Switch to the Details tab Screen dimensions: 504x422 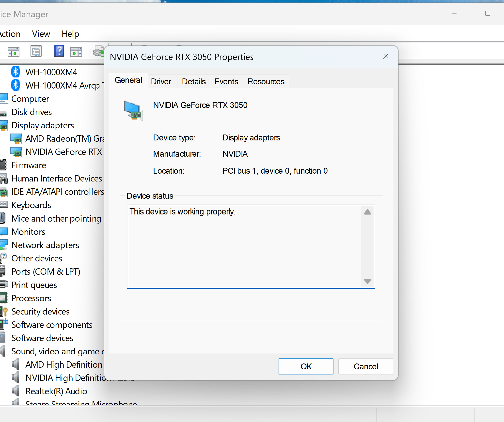click(x=194, y=81)
